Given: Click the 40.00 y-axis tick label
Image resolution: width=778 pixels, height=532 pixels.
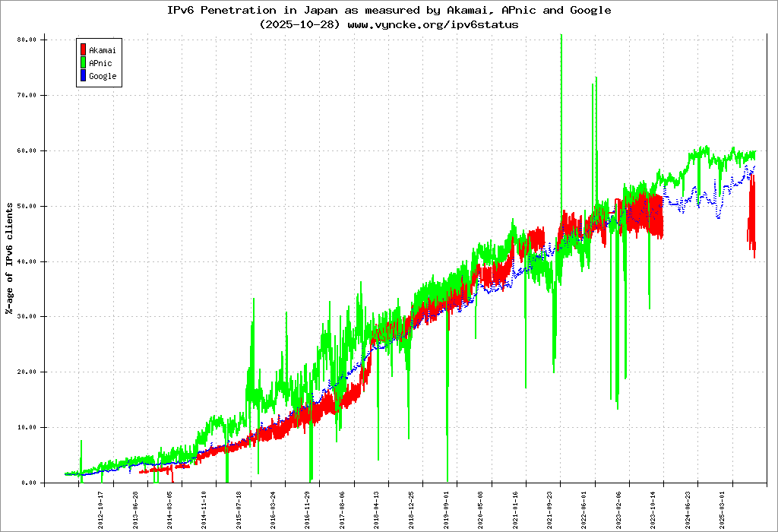Looking at the screenshot, I should click(x=27, y=261).
